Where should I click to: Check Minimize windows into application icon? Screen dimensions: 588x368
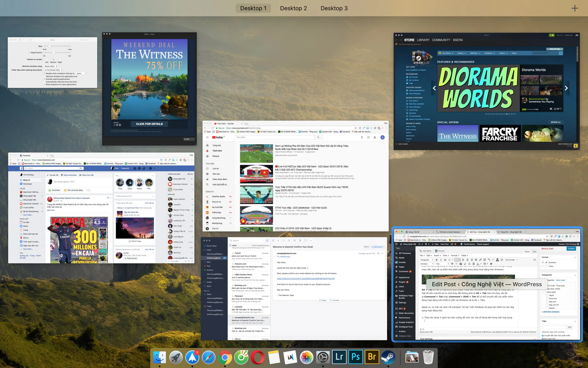[45, 76]
